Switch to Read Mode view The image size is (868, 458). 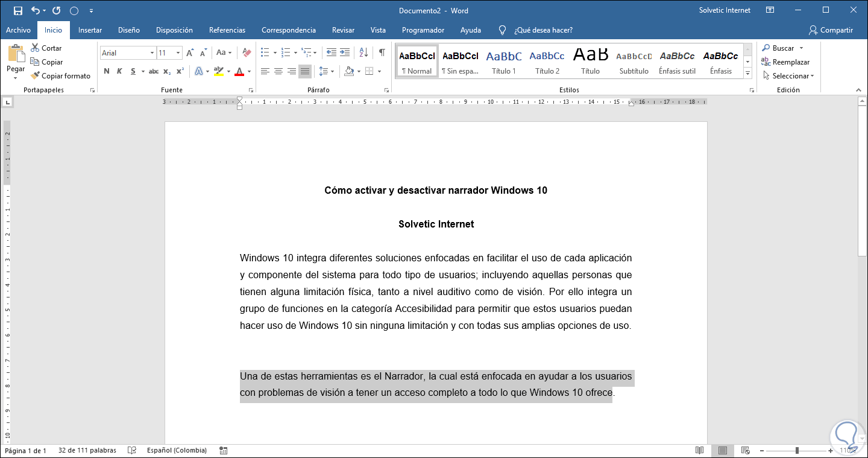click(700, 450)
